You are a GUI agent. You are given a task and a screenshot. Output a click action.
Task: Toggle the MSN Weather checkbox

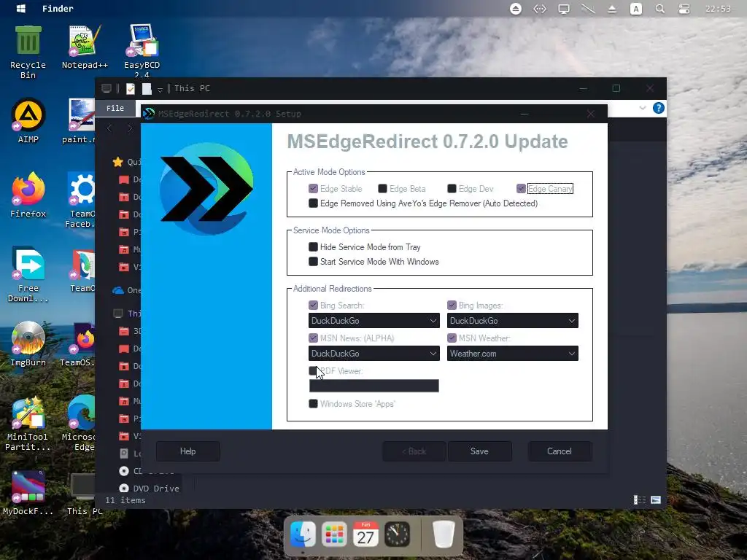[452, 338]
